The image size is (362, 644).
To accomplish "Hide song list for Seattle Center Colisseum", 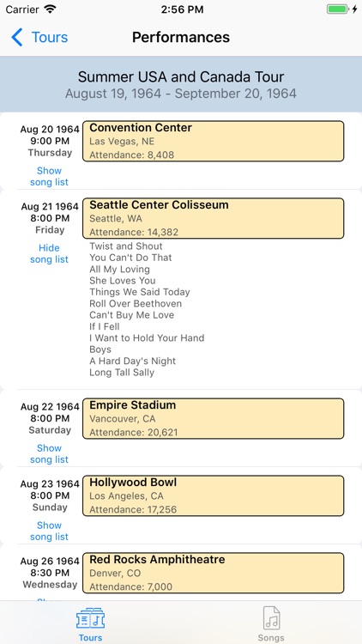I will [49, 253].
